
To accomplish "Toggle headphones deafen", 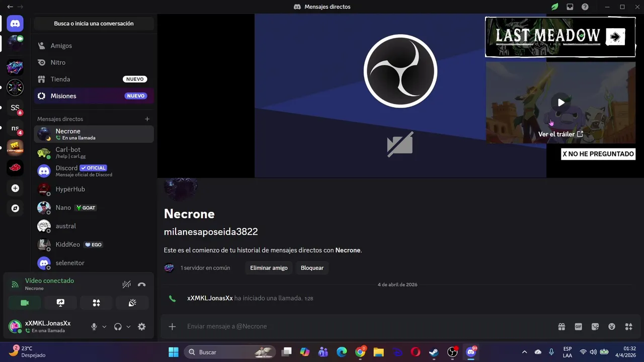I will click(118, 327).
